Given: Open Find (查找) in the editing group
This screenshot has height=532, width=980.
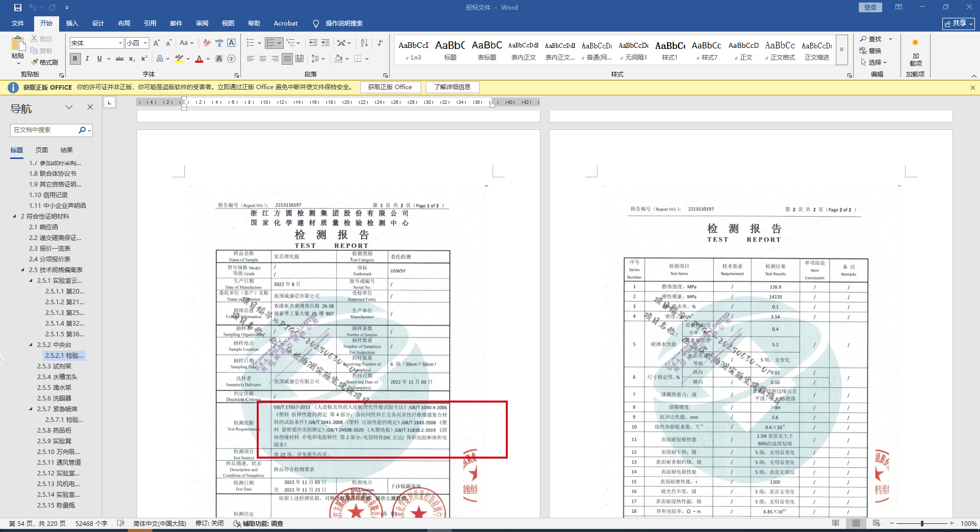Looking at the screenshot, I should coord(870,39).
